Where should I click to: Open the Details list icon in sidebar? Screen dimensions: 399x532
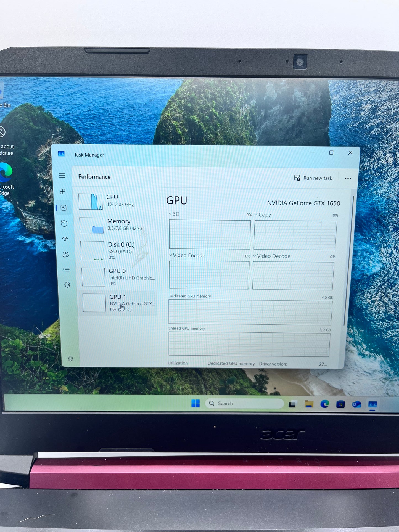tap(66, 270)
